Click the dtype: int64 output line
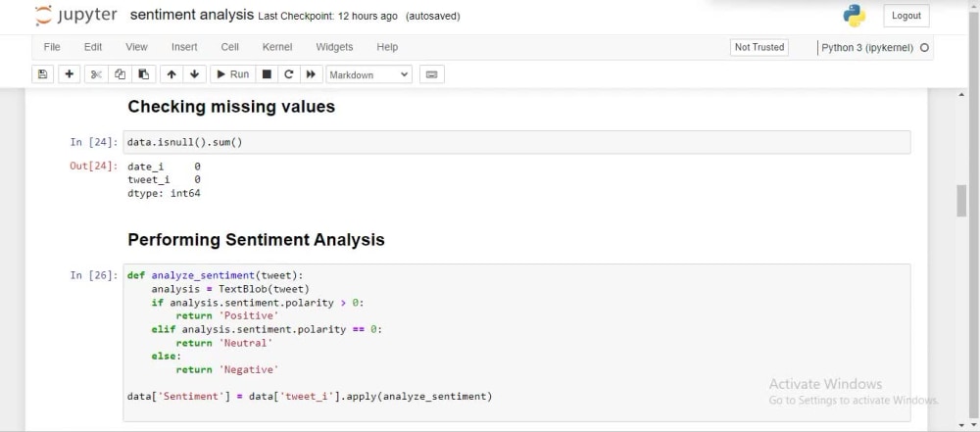The width and height of the screenshot is (980, 432). click(164, 193)
